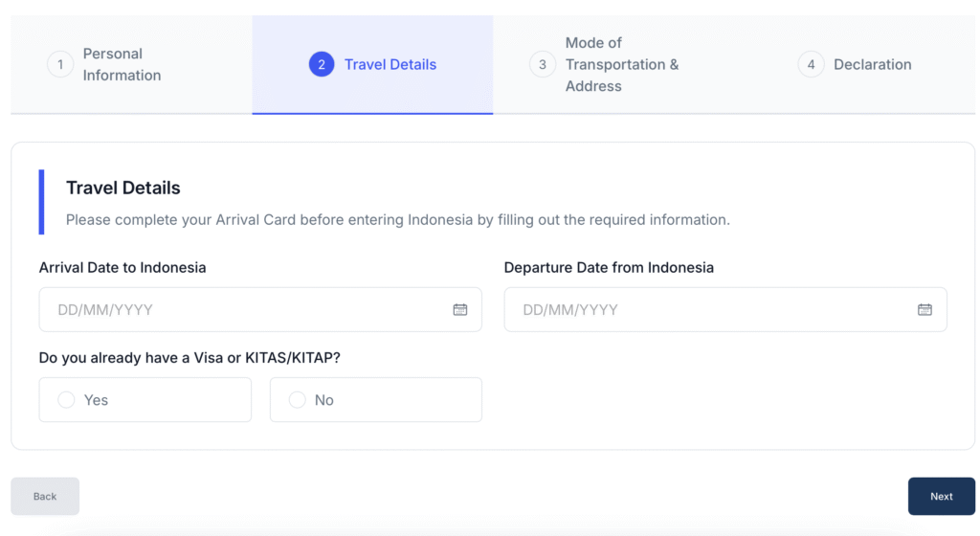Click the "Arrival Date to Indonesia" label
This screenshot has height=536, width=980.
coord(122,268)
